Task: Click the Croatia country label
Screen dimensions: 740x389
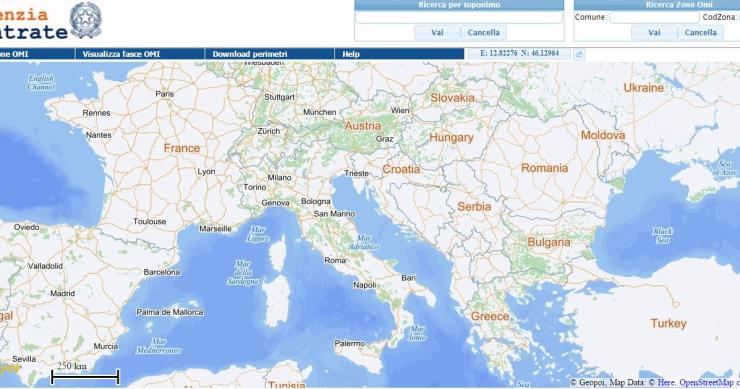Action: click(x=401, y=169)
